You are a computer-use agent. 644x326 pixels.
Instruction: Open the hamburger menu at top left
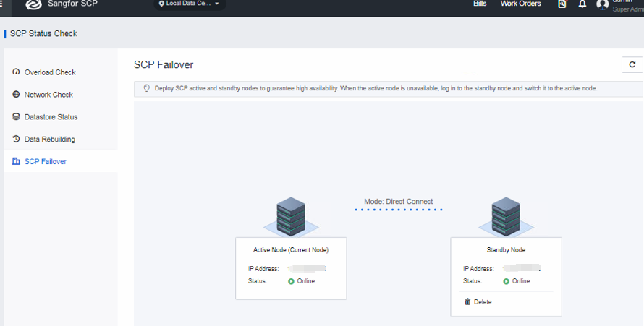point(2,4)
